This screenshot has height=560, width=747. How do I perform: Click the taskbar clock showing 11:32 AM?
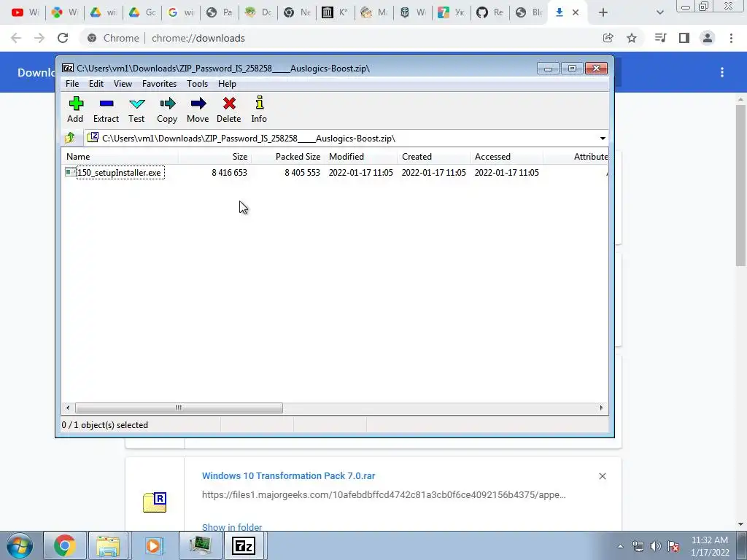coord(710,546)
